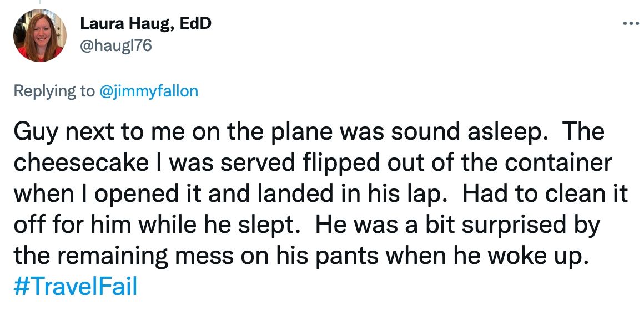
Task: Open the Laura Haug, EdD display name
Action: click(x=145, y=23)
